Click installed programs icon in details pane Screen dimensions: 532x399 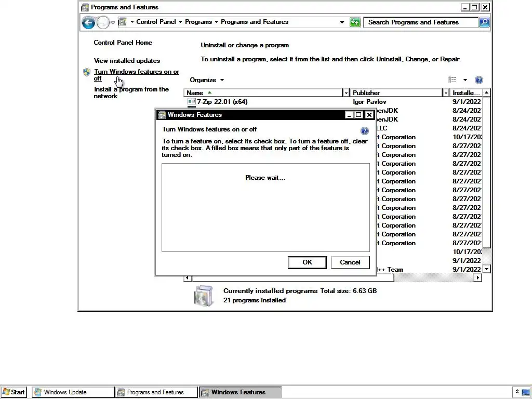click(204, 296)
